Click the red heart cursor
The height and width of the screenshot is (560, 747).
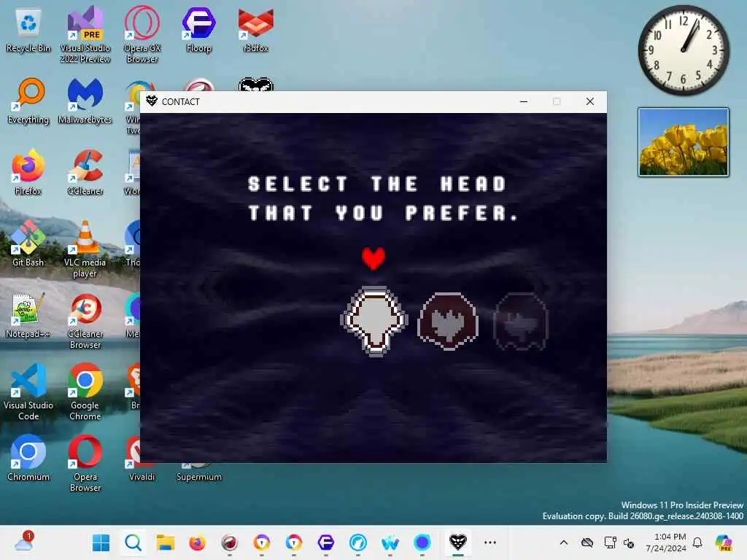373,259
